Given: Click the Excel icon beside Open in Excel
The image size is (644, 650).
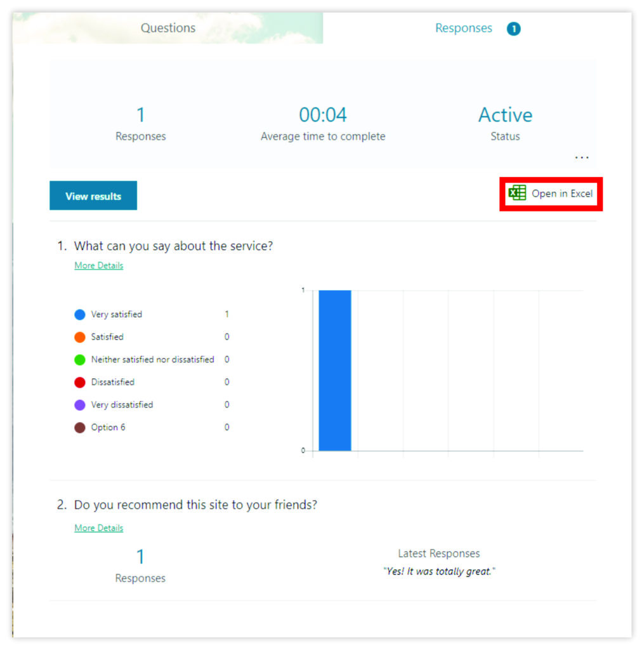Looking at the screenshot, I should tap(518, 192).
